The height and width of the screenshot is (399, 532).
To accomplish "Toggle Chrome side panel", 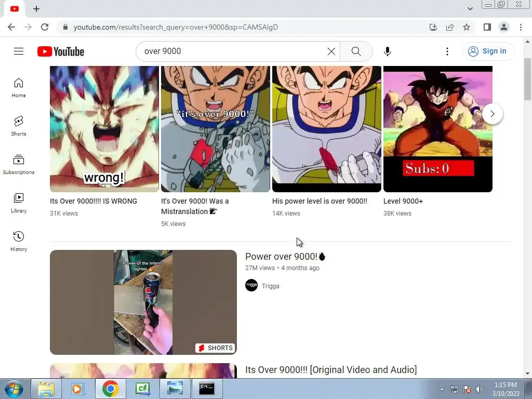I will point(487,27).
